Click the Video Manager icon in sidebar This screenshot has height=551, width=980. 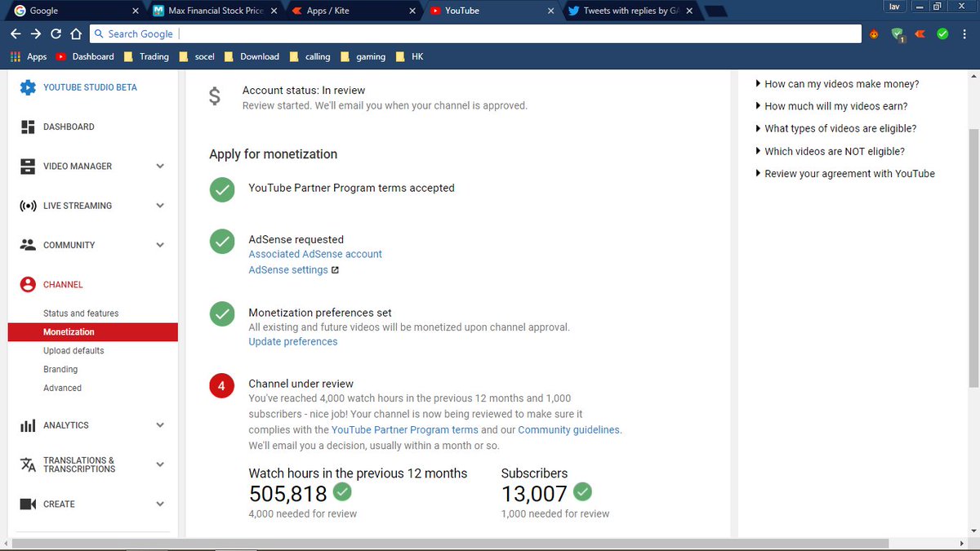coord(29,166)
